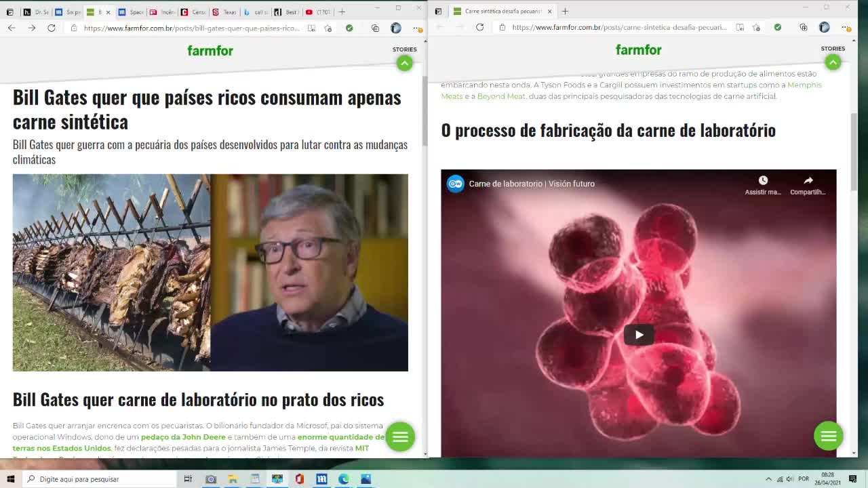Switch to the Dr. Se tab

(x=36, y=12)
